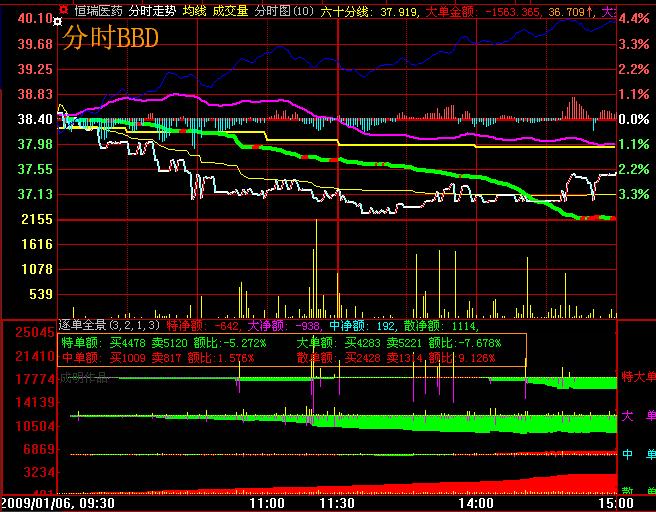Click the 大单金额: -1563.365 readout

(483, 11)
